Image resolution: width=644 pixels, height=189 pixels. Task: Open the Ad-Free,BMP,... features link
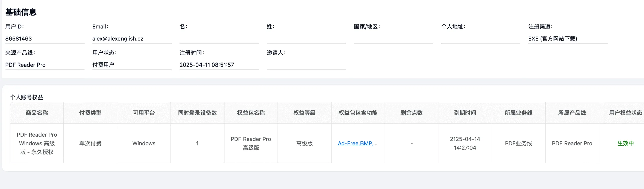click(357, 143)
